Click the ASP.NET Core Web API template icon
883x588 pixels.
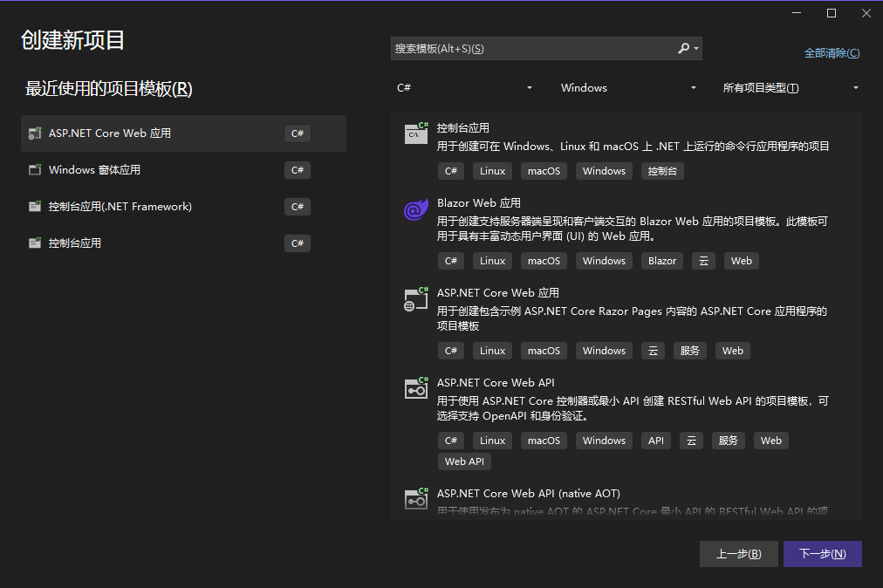416,388
